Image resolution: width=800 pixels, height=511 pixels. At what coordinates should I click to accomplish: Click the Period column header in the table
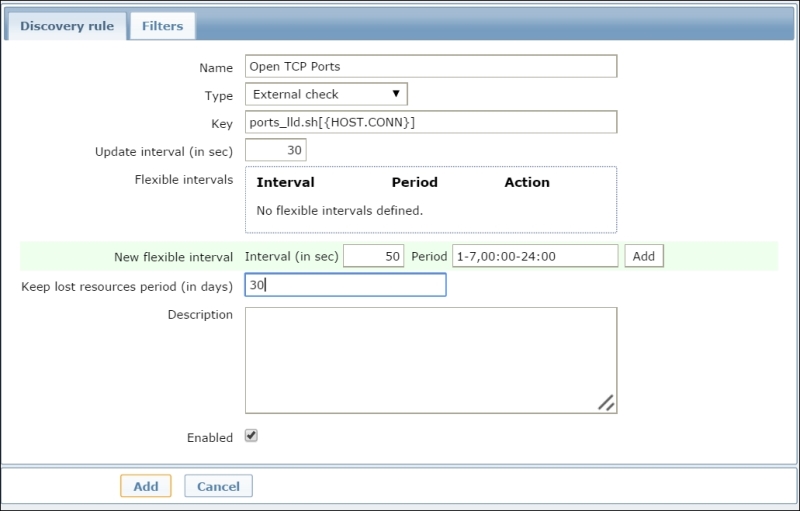coord(415,182)
